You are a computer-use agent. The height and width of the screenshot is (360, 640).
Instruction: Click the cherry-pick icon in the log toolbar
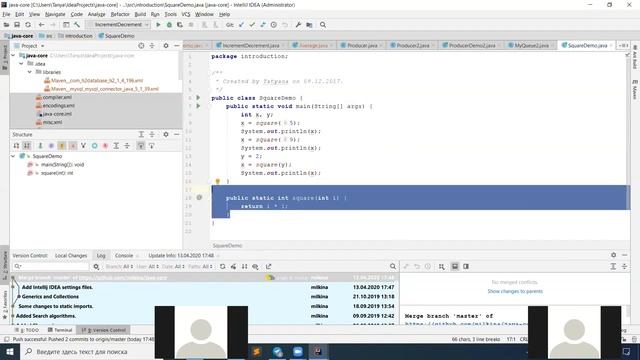[233, 267]
